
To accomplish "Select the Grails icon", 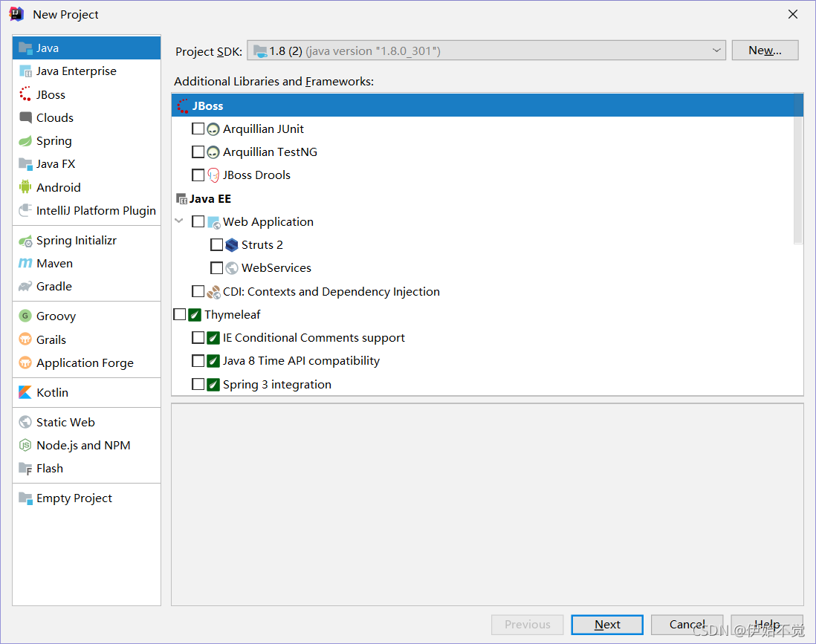I will [x=25, y=339].
